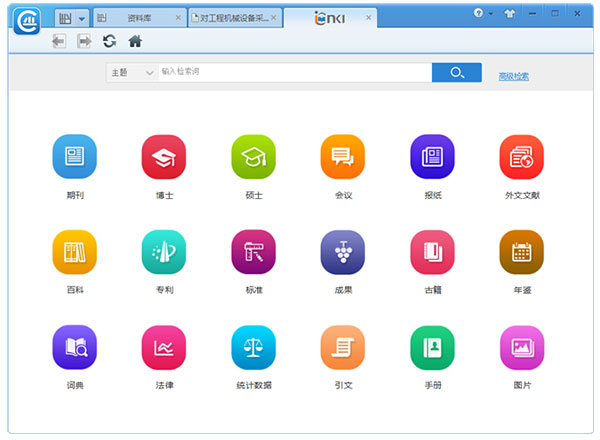The height and width of the screenshot is (440, 600).
Task: Open the 博士 doctoral theses icon
Action: coord(164,156)
